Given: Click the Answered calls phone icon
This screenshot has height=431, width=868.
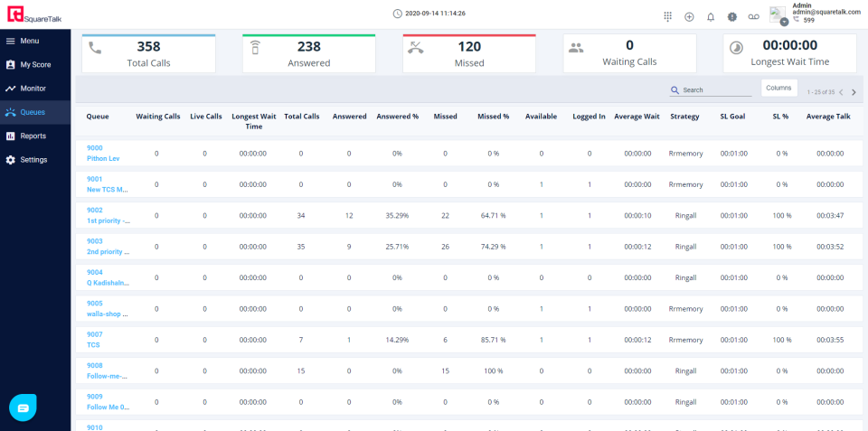Looking at the screenshot, I should (255, 48).
